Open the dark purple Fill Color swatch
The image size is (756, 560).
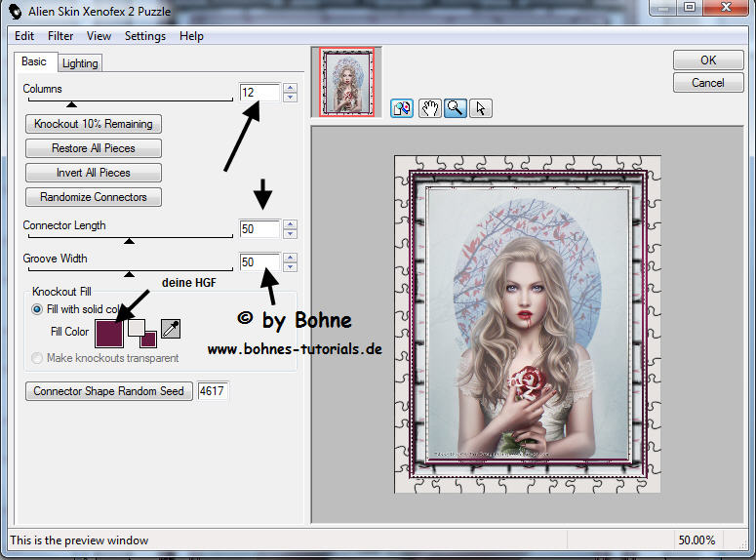click(x=109, y=334)
